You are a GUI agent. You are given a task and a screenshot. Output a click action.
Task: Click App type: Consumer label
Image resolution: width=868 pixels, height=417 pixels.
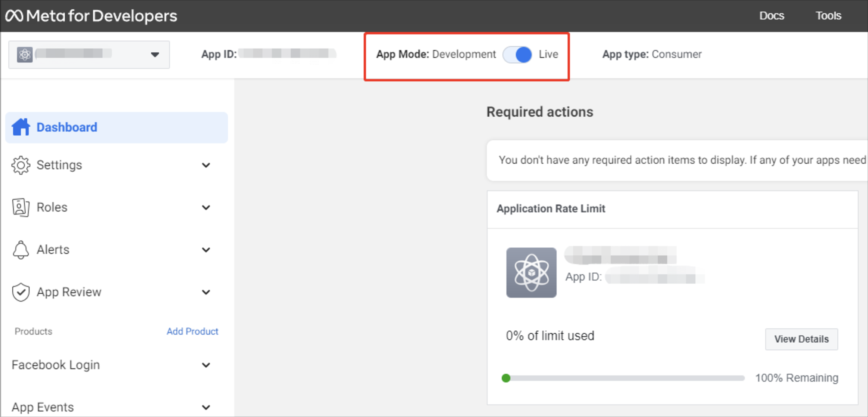click(652, 54)
